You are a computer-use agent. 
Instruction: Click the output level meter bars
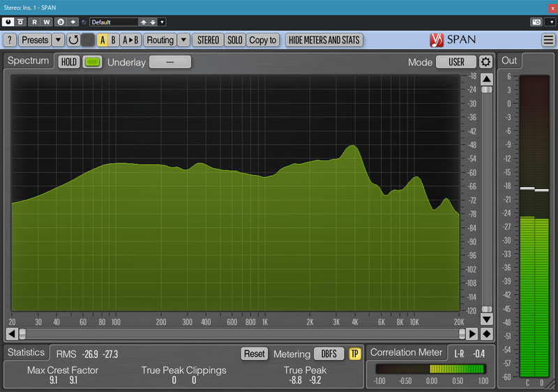534,226
